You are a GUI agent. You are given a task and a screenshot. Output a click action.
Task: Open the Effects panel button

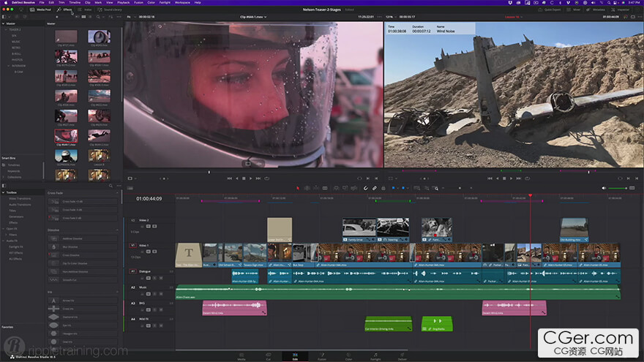[65, 10]
